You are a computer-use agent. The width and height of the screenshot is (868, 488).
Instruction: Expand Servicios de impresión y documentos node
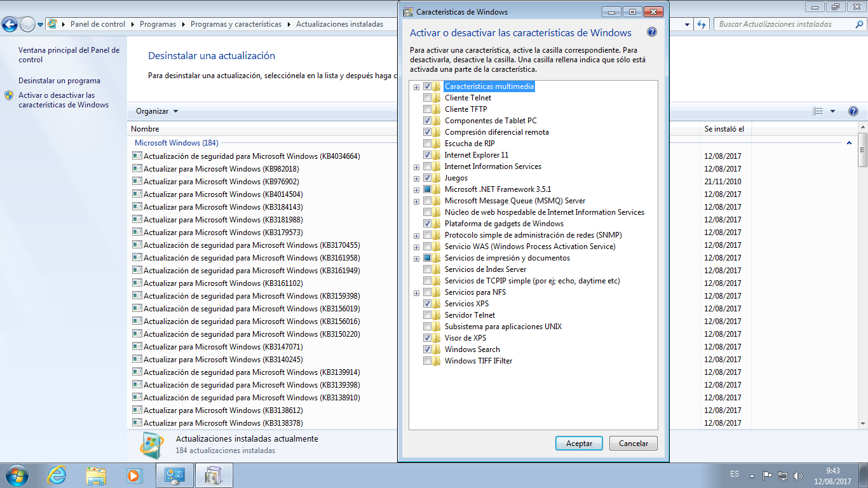416,258
